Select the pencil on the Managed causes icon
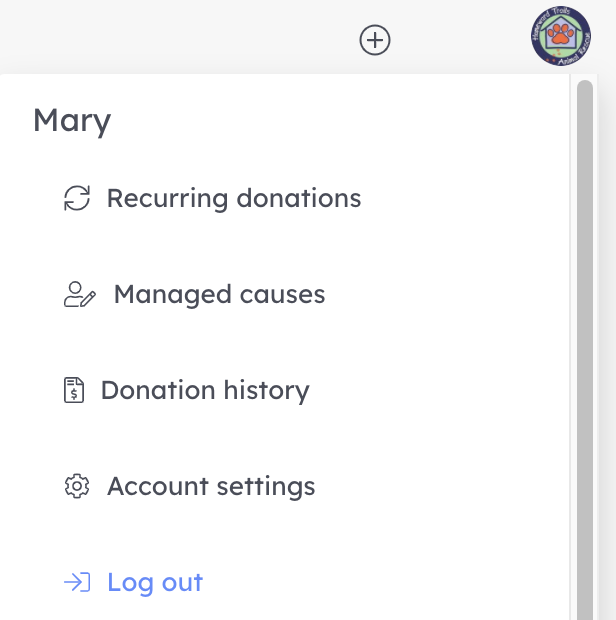This screenshot has height=620, width=616. point(88,299)
